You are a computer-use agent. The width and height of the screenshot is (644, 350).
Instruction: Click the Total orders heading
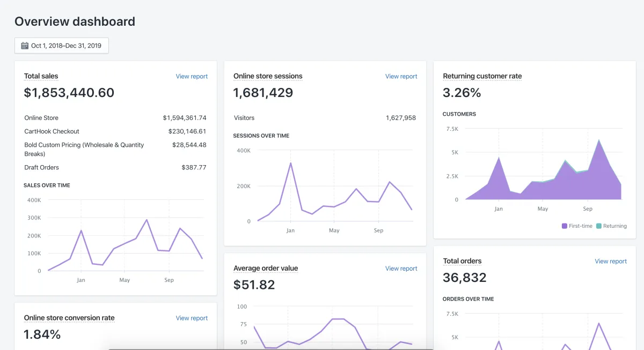[462, 261]
